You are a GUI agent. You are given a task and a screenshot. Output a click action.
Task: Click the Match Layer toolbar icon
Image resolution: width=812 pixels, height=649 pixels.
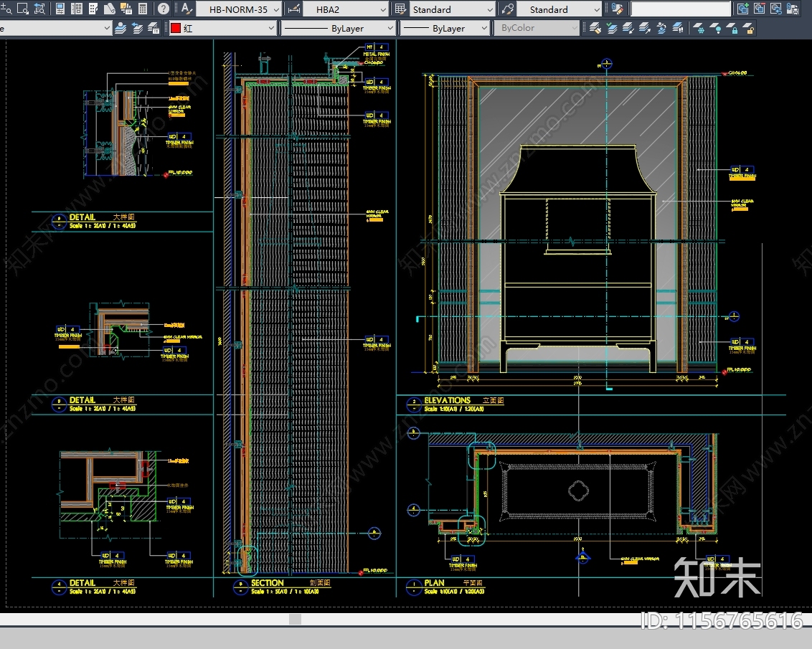pyautogui.click(x=595, y=29)
